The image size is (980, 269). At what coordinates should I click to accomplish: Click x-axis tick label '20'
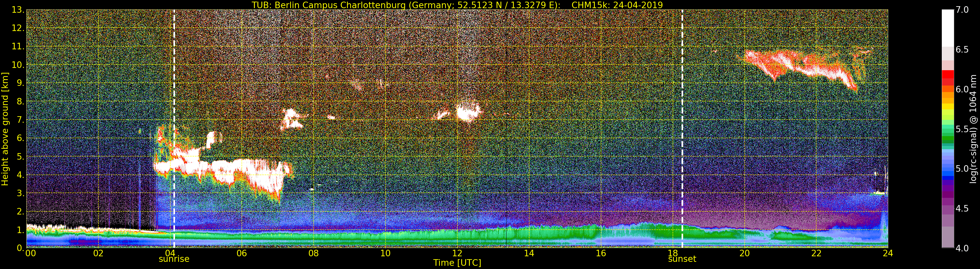point(745,253)
